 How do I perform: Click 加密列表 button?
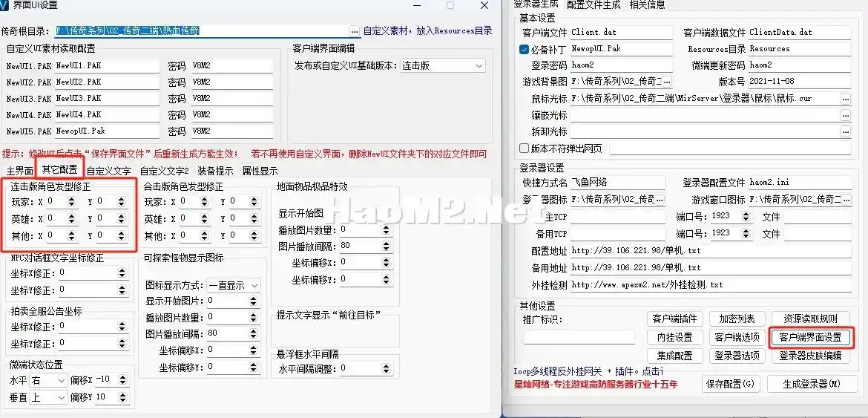[737, 319]
